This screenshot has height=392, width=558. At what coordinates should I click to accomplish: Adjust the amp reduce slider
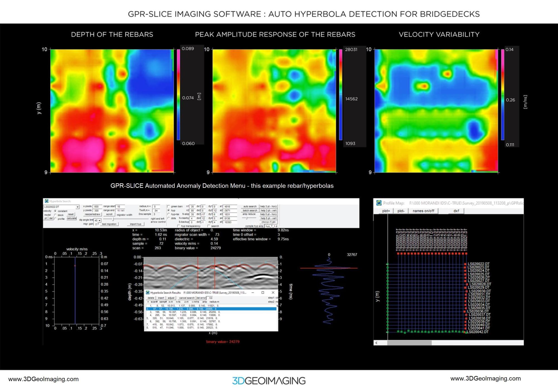pos(247,218)
